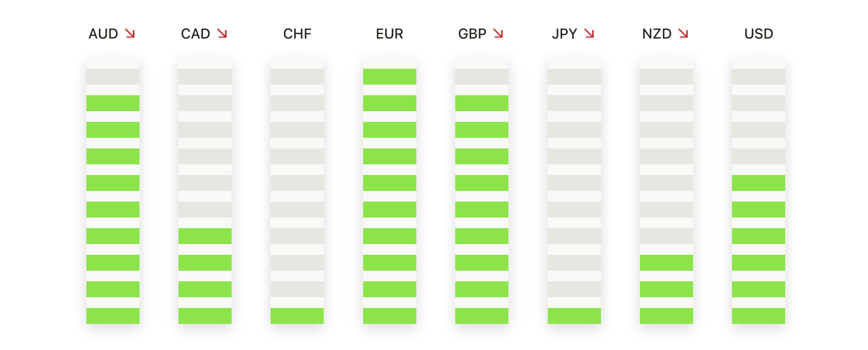Click the red down arrow beside AUD
The image size is (868, 350).
(x=130, y=34)
